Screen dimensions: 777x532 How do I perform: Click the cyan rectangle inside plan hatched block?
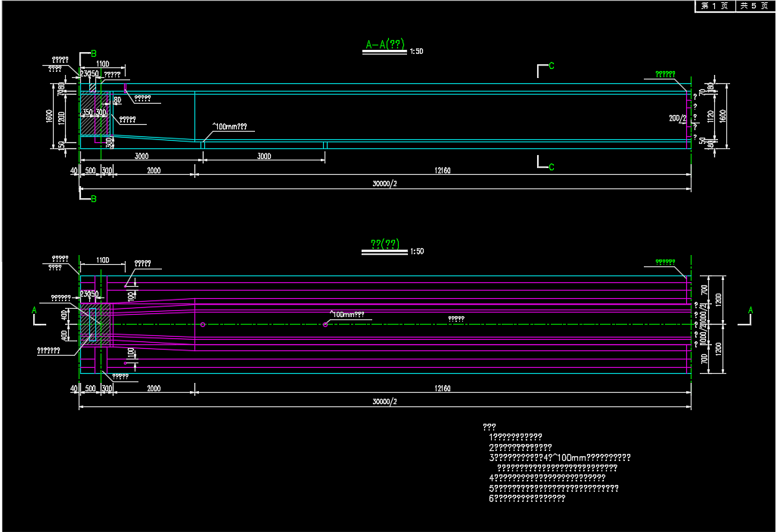tap(93, 325)
